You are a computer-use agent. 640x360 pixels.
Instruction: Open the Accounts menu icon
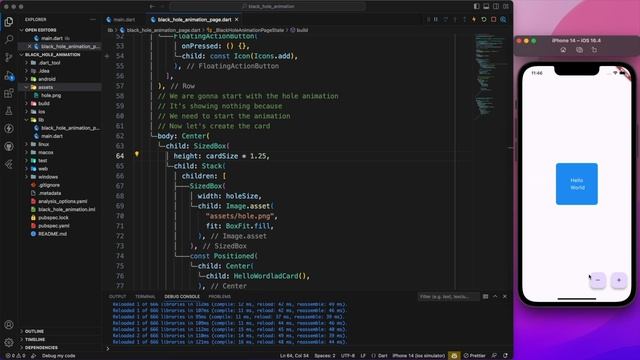click(9, 325)
